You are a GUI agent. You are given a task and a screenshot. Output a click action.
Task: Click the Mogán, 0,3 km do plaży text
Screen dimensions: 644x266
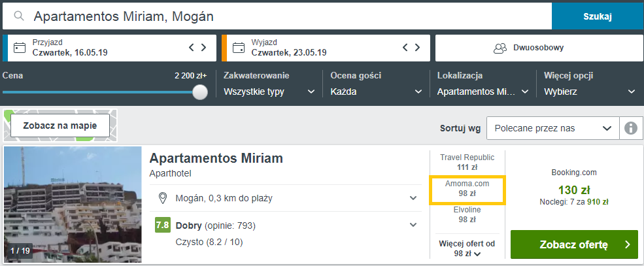(x=224, y=198)
